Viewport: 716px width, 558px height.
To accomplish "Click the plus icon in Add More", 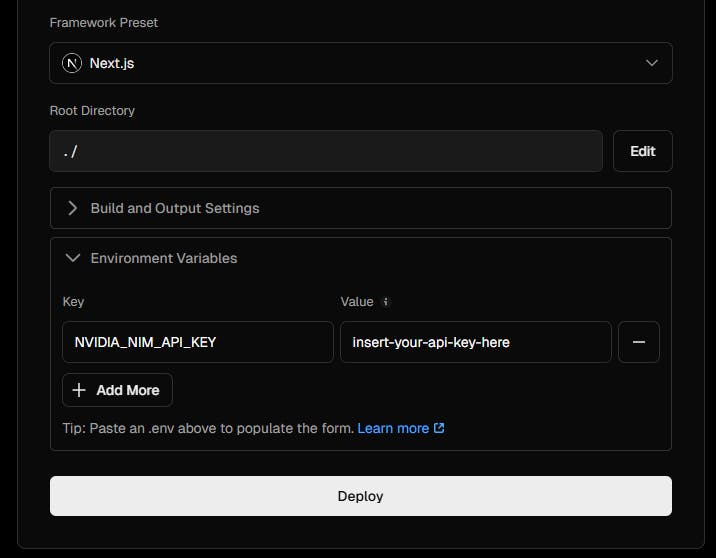I will click(80, 390).
